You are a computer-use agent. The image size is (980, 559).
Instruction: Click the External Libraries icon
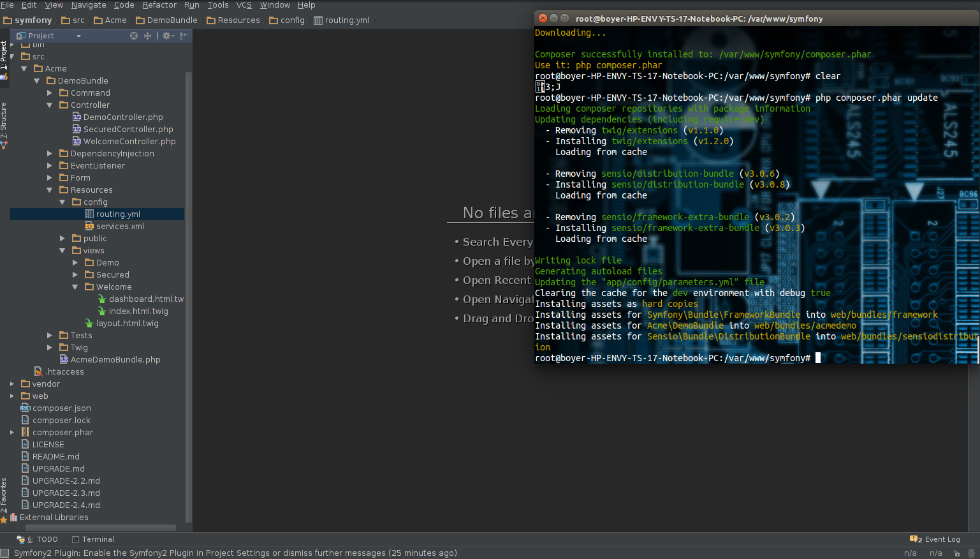[x=13, y=518]
